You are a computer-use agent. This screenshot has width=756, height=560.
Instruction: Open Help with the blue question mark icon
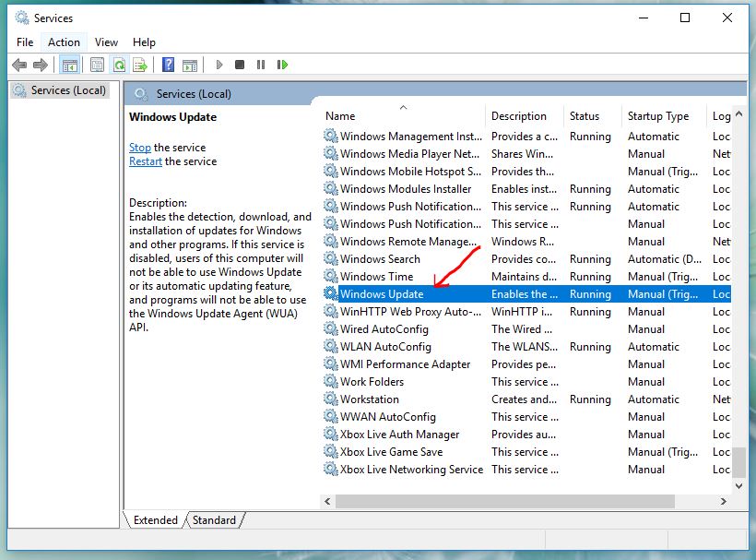[x=168, y=65]
